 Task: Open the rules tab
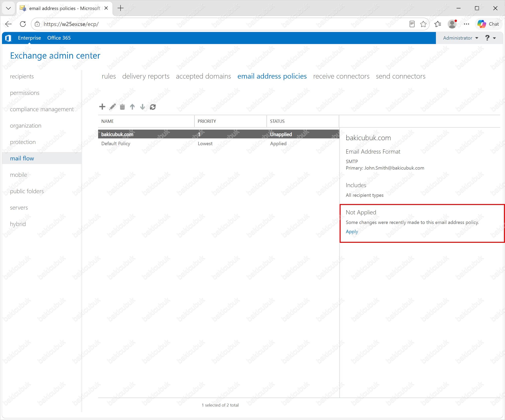(109, 76)
